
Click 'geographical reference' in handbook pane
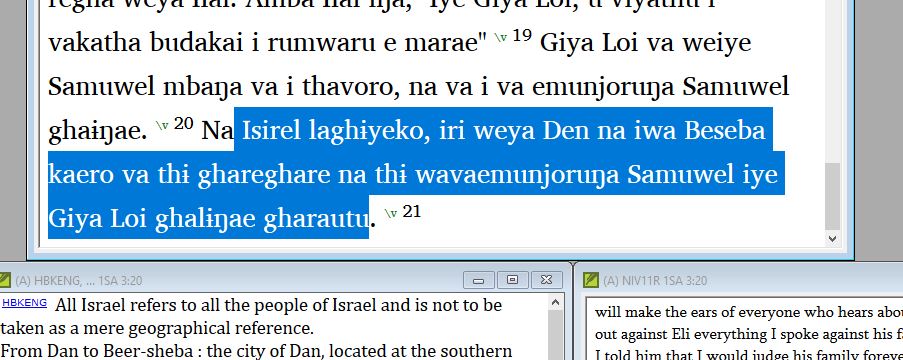pyautogui.click(x=220, y=329)
